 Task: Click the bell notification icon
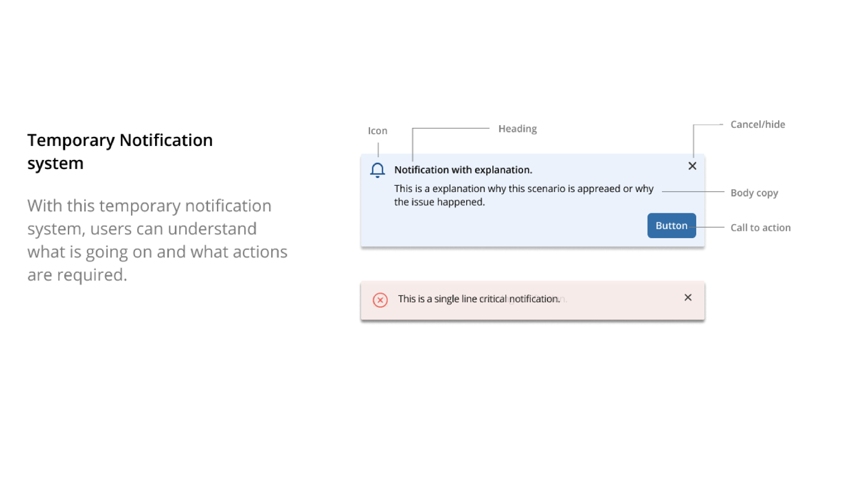click(377, 170)
